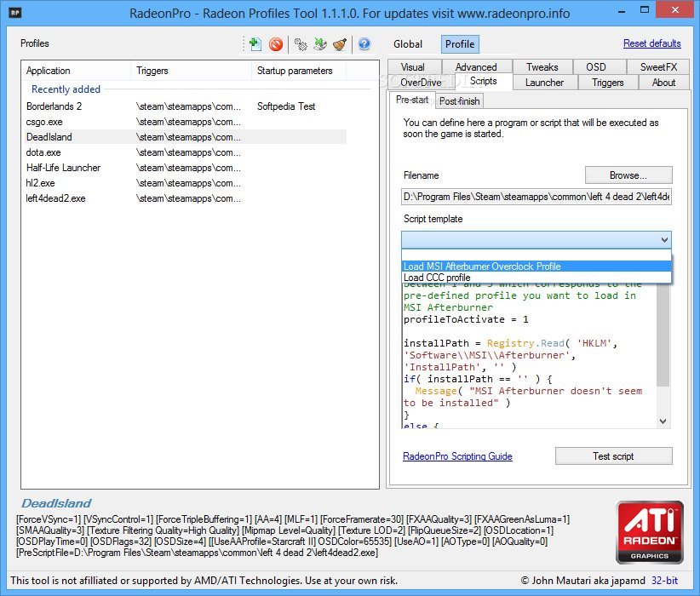
Task: Switch to the Post-finish sub-tab
Action: [x=459, y=101]
